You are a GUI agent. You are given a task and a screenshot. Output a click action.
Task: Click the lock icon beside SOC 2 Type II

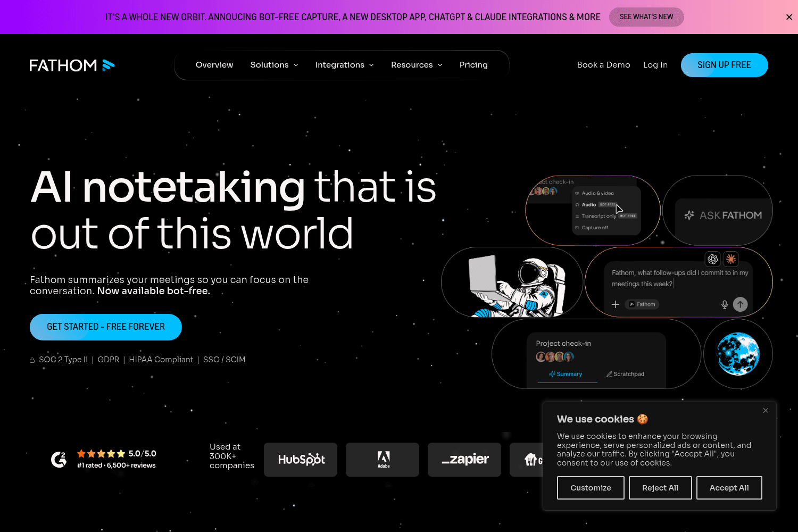click(x=32, y=360)
